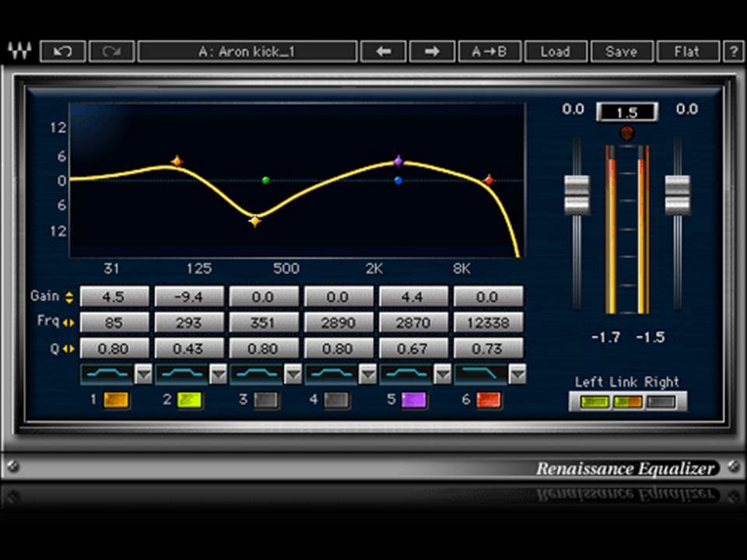The width and height of the screenshot is (747, 560).
Task: Select band 6 red node on the curve
Action: click(x=489, y=180)
